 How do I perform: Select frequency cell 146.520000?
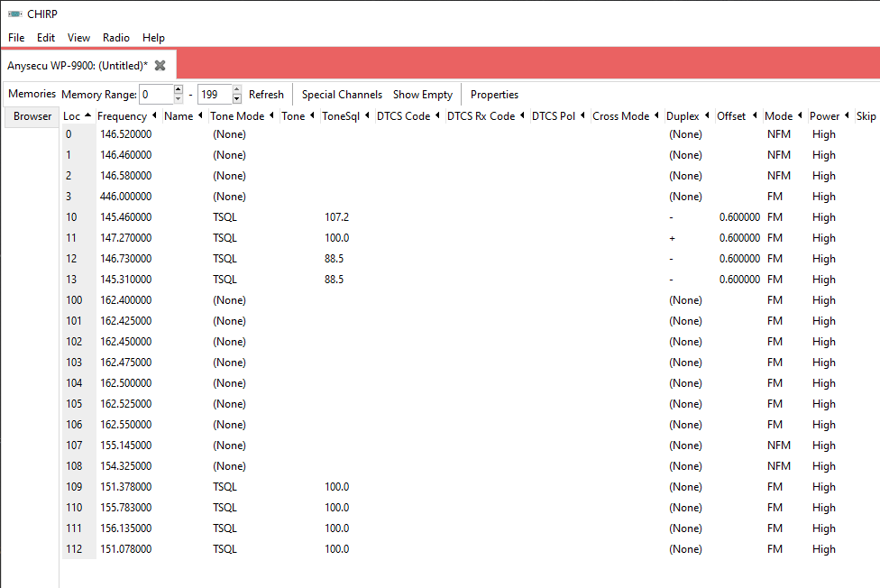125,134
